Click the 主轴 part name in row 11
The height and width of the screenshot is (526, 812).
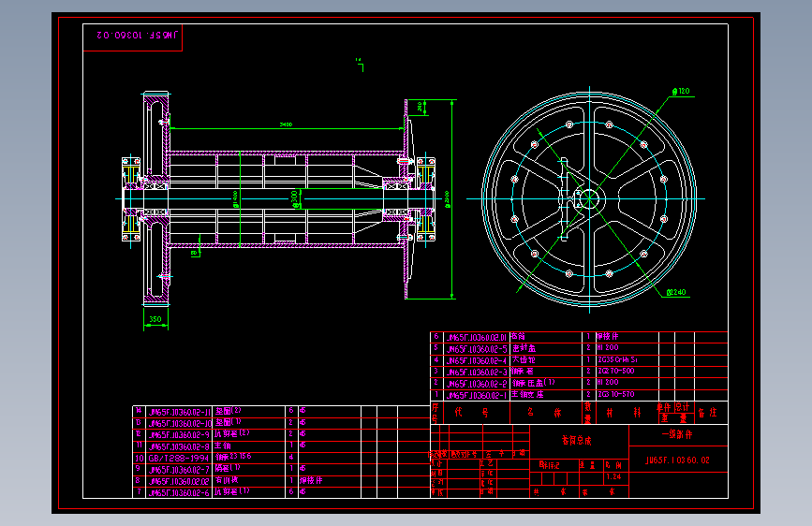[223, 446]
